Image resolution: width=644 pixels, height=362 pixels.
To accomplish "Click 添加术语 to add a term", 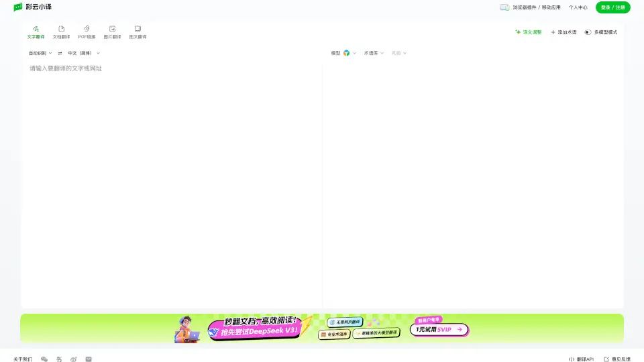I will pyautogui.click(x=563, y=32).
